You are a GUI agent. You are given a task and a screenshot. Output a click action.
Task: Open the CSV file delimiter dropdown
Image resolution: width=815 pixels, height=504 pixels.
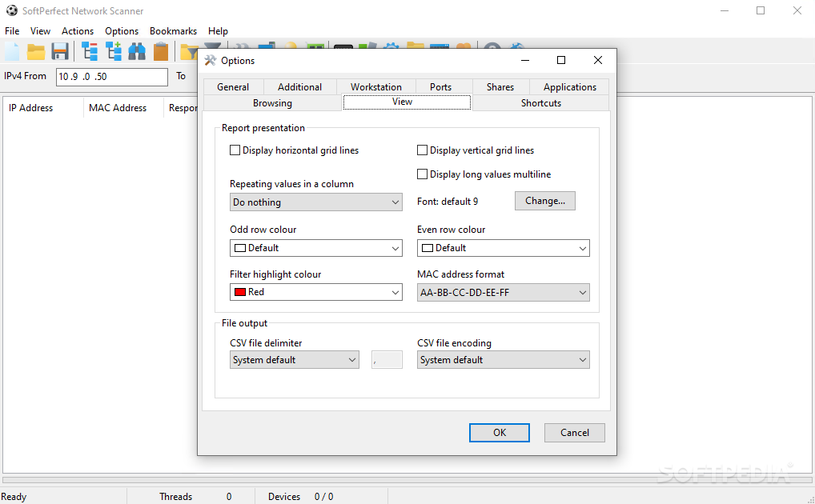tap(294, 359)
